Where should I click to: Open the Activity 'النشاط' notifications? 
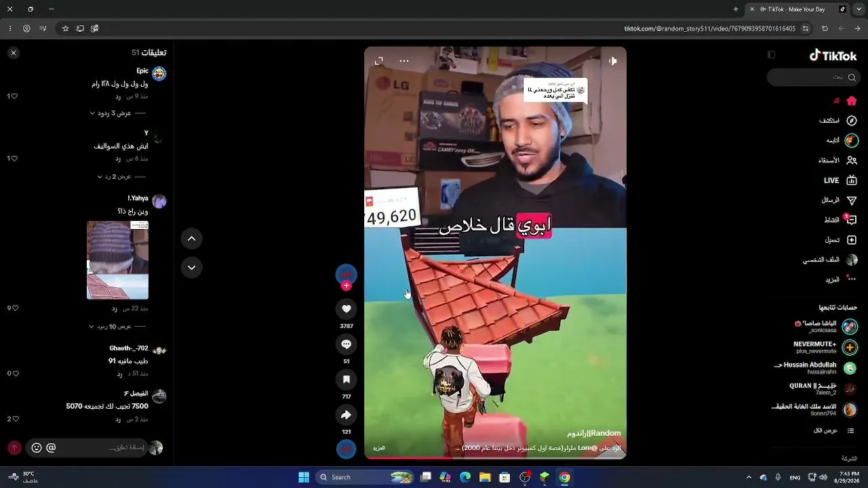840,220
